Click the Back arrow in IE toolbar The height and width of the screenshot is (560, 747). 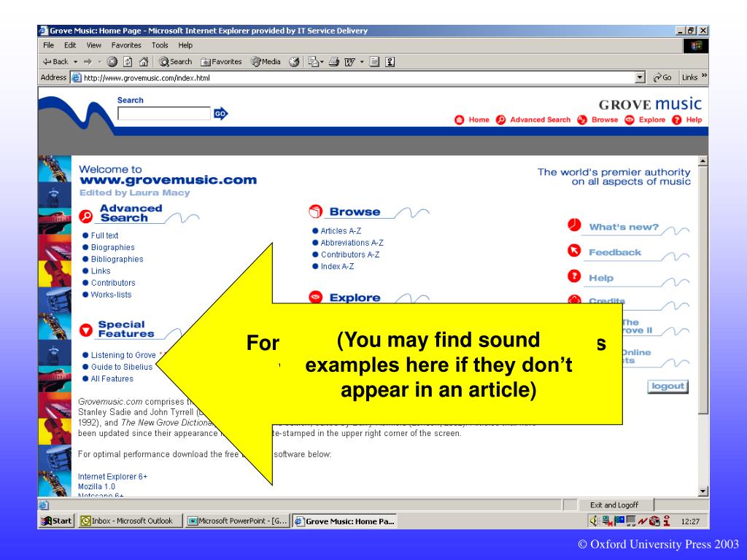tap(55, 62)
